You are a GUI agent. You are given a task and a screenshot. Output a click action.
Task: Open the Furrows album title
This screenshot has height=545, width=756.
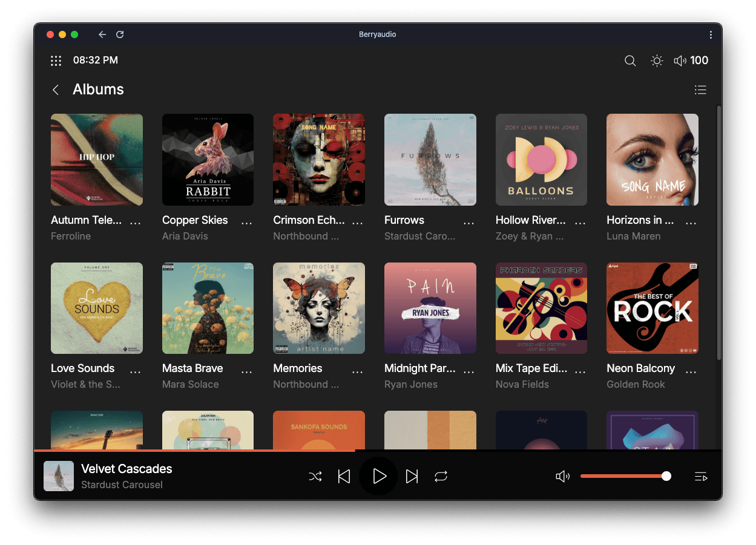pyautogui.click(x=404, y=220)
